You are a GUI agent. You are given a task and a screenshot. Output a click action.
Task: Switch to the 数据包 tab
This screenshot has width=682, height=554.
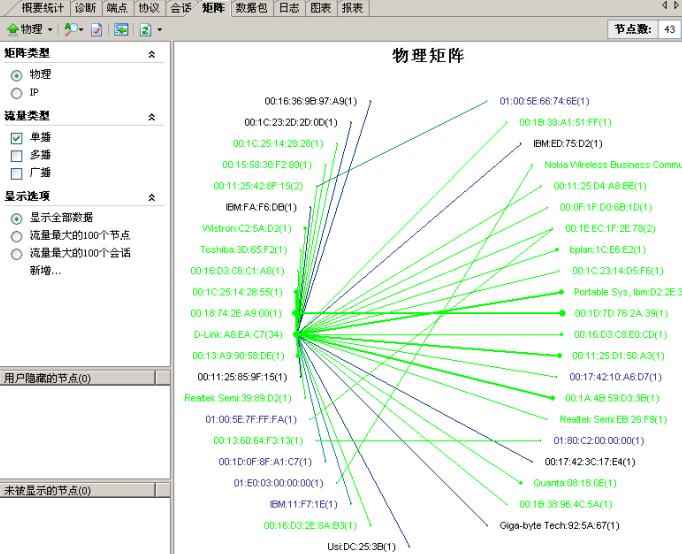[x=250, y=8]
